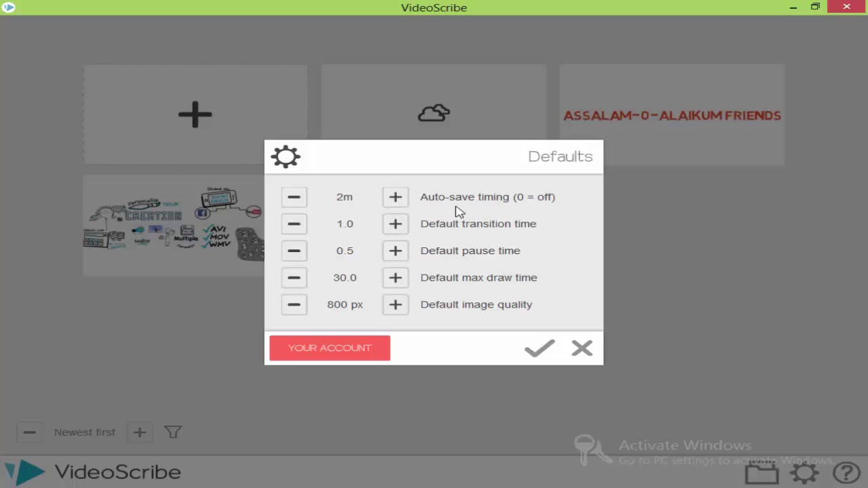Increase default transition time
This screenshot has height=488, width=868.
coord(395,224)
